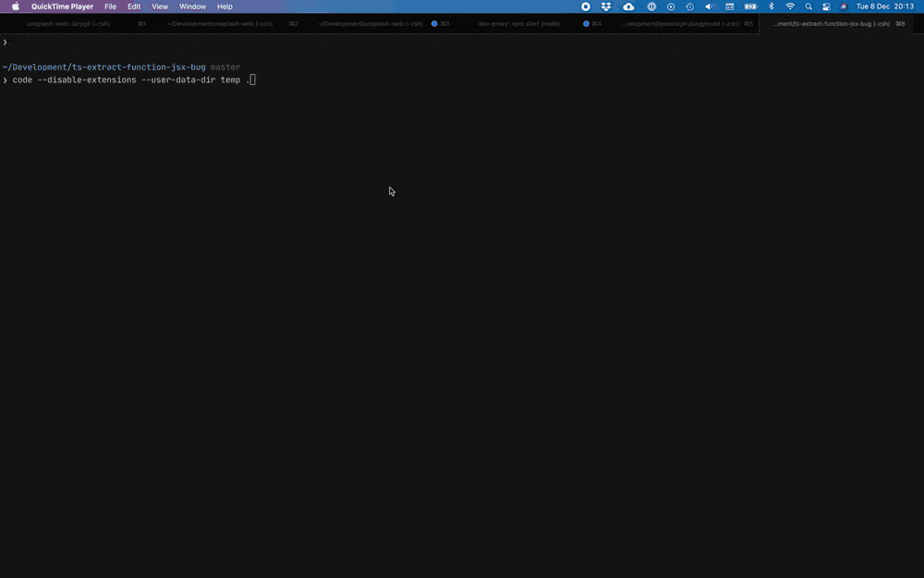Open the QuickTime Player File menu
The image size is (924, 578).
pos(110,6)
